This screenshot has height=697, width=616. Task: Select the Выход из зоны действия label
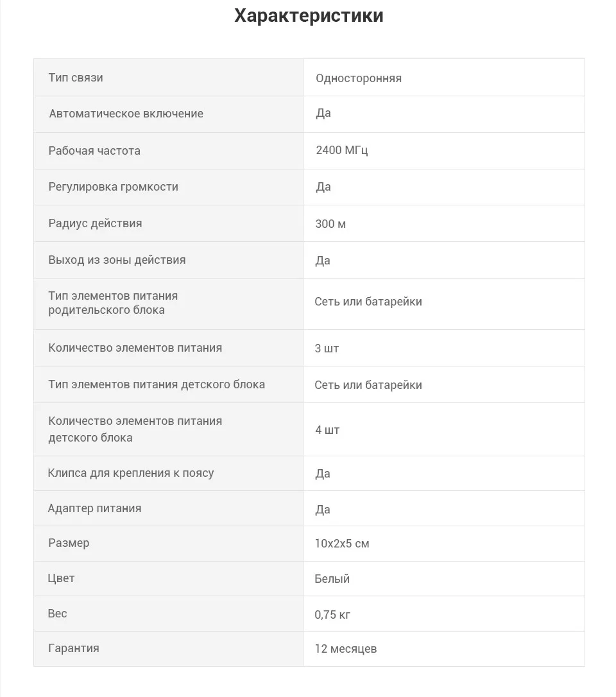[117, 259]
